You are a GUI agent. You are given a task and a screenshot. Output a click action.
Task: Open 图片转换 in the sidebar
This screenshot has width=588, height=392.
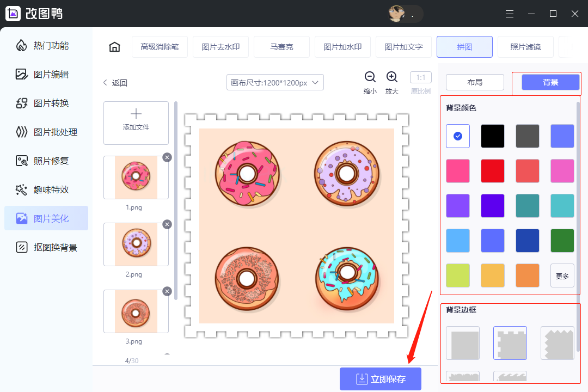click(46, 103)
